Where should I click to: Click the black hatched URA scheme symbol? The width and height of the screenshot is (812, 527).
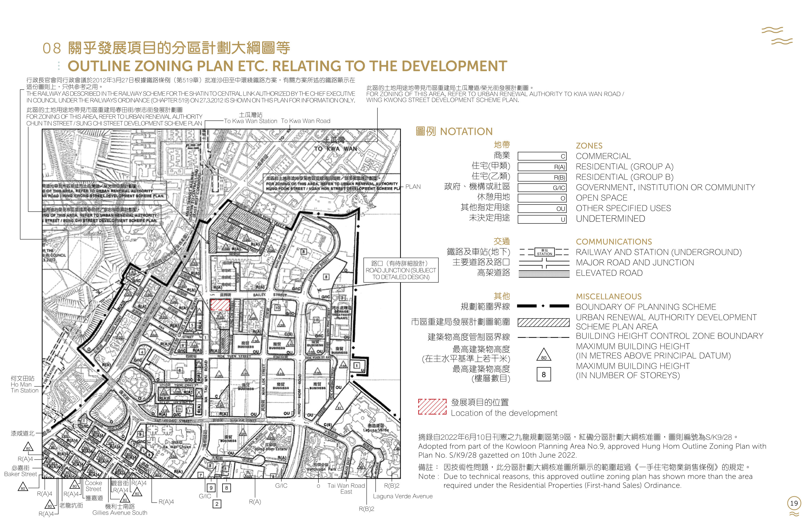click(543, 323)
